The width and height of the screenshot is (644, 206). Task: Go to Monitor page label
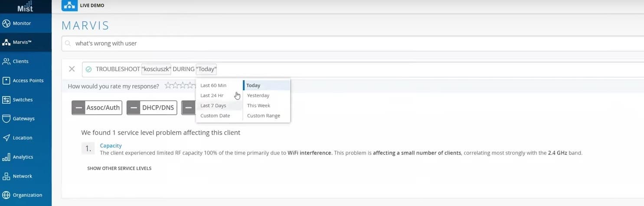coord(22,23)
